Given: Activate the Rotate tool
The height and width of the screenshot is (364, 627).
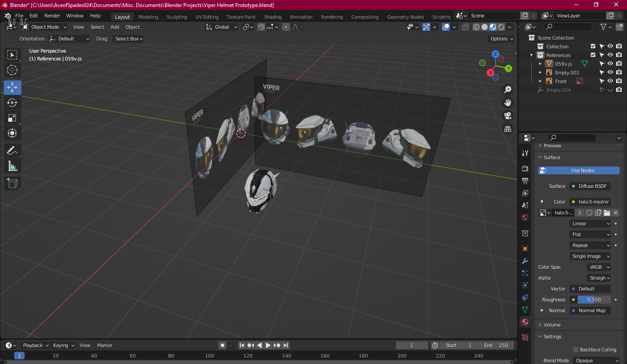Looking at the screenshot, I should coord(12,103).
